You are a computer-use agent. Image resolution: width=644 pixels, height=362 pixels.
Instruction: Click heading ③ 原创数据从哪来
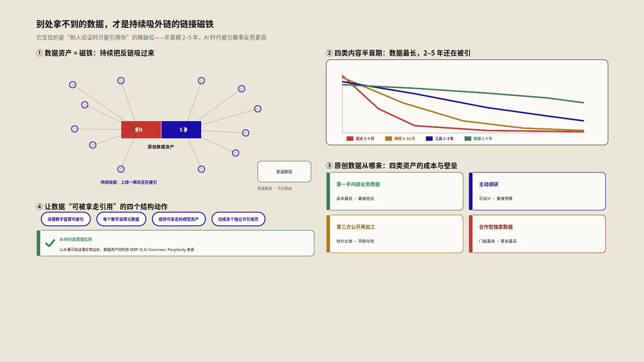point(392,166)
